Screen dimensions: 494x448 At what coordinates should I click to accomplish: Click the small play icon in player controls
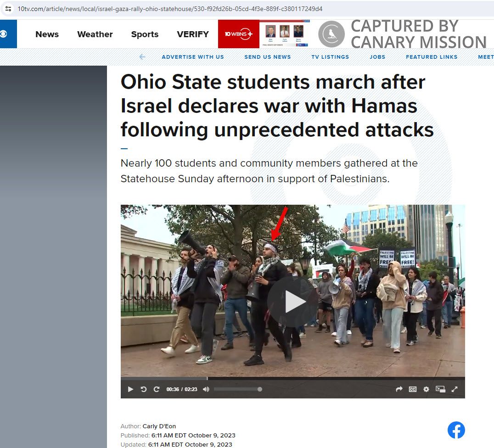pos(130,389)
